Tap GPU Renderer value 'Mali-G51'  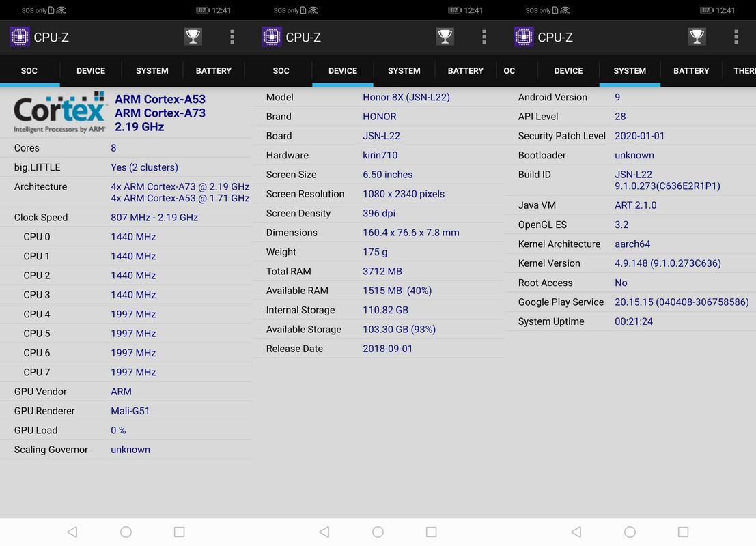[x=130, y=411]
